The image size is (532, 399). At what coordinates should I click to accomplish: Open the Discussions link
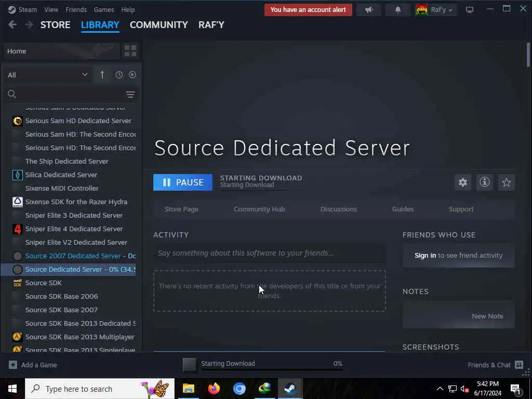tap(339, 209)
